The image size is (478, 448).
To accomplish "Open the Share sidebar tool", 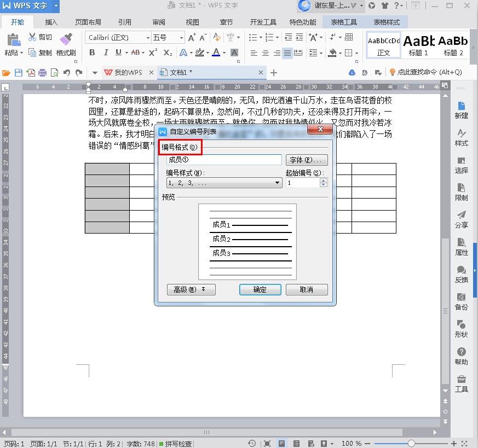I will (x=461, y=219).
